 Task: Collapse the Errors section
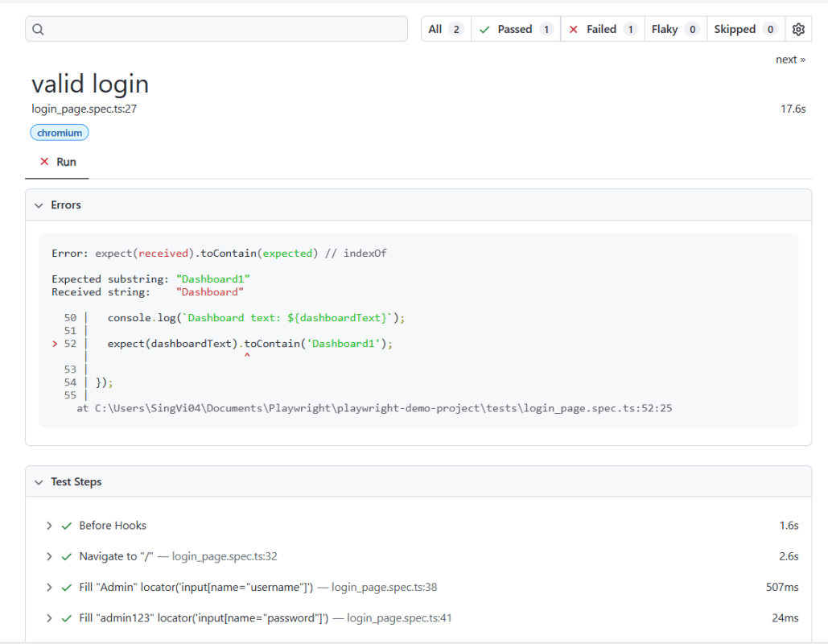(x=38, y=205)
